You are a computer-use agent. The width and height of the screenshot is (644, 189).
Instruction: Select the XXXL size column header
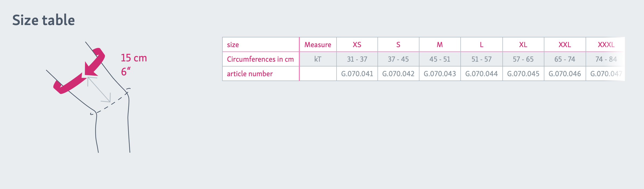(x=606, y=45)
